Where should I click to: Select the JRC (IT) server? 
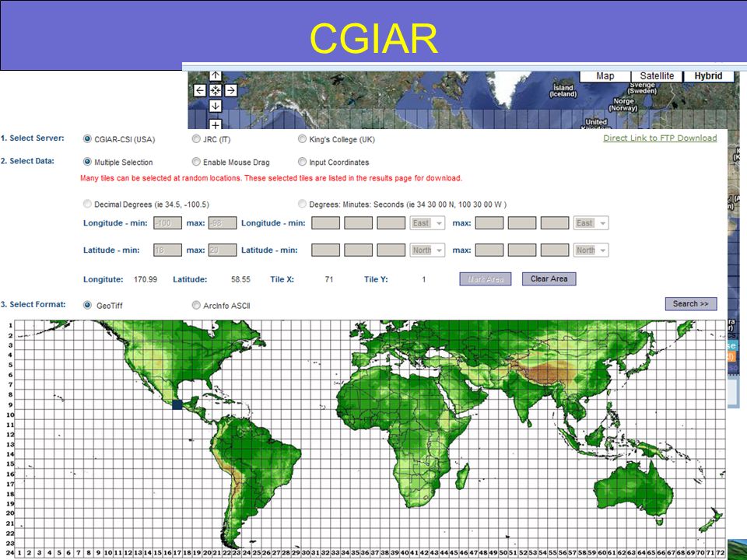pos(196,139)
